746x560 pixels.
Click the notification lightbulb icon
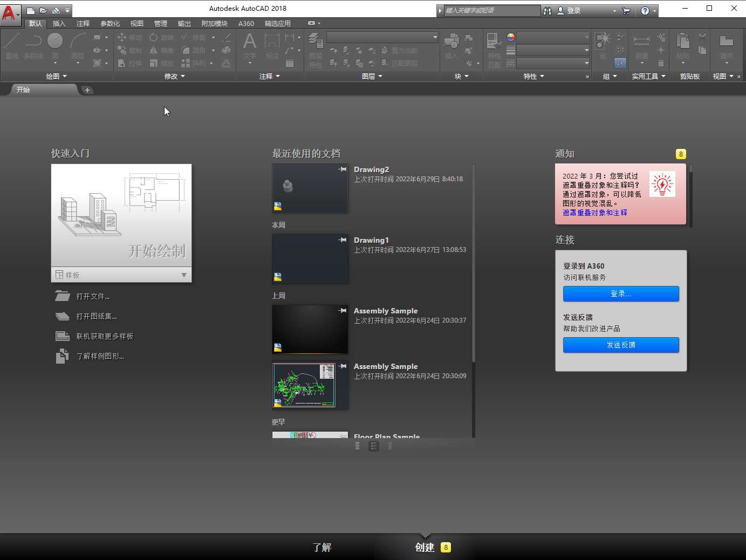click(x=662, y=185)
